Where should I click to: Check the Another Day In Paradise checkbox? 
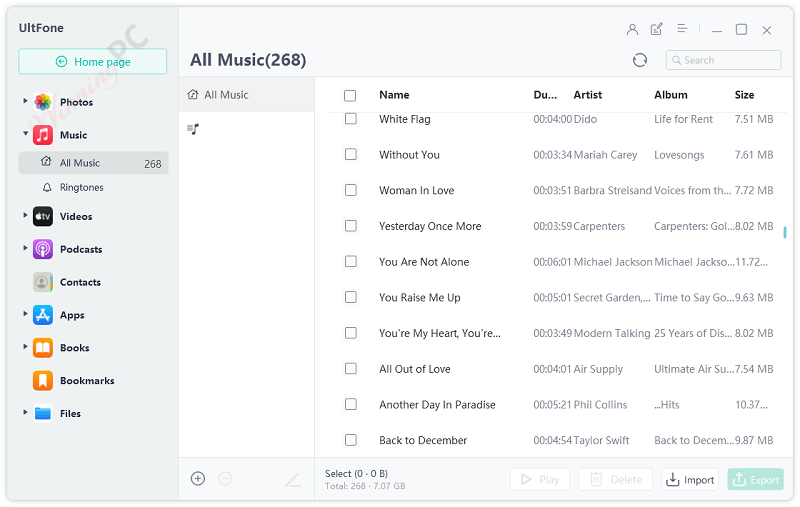click(351, 404)
